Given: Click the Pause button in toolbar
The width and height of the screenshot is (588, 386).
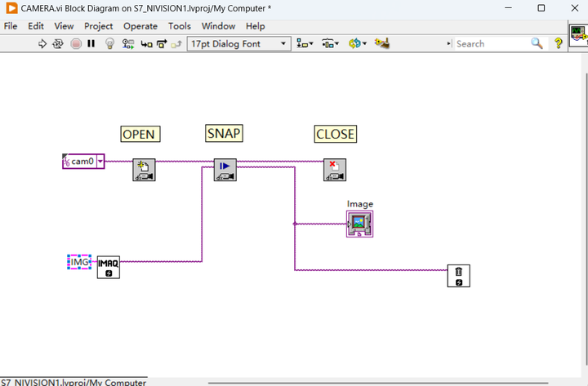Looking at the screenshot, I should pyautogui.click(x=91, y=44).
